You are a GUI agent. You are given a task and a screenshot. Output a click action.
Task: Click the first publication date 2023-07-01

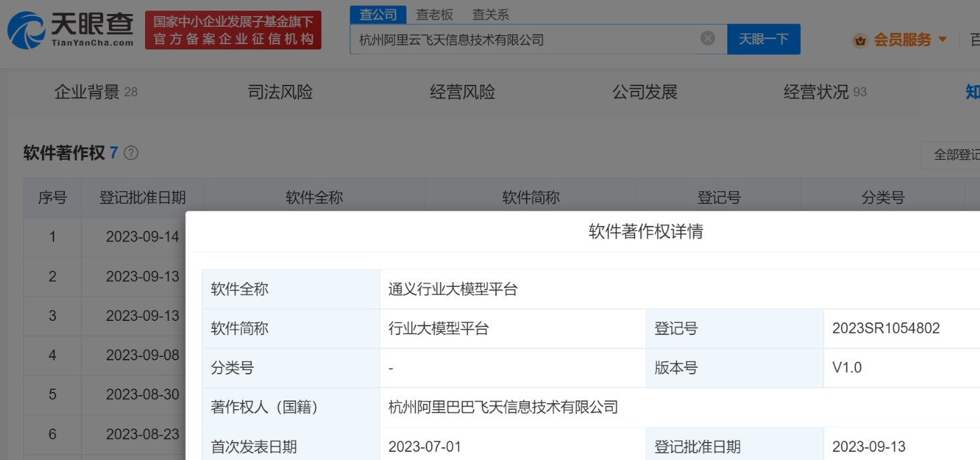[425, 447]
